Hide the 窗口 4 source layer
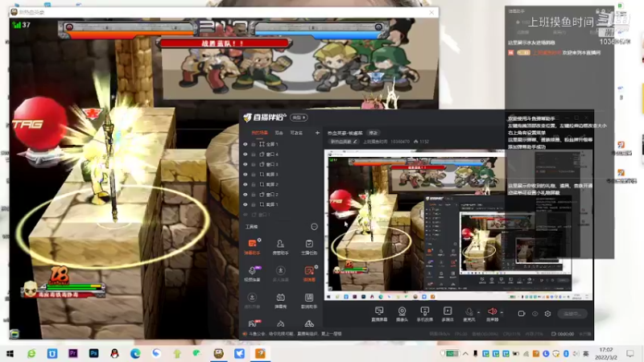 tap(246, 154)
